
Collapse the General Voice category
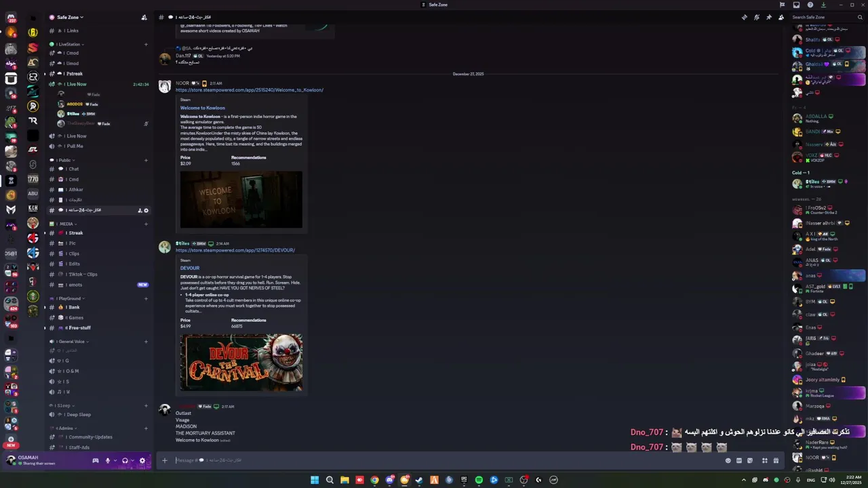[x=68, y=342]
